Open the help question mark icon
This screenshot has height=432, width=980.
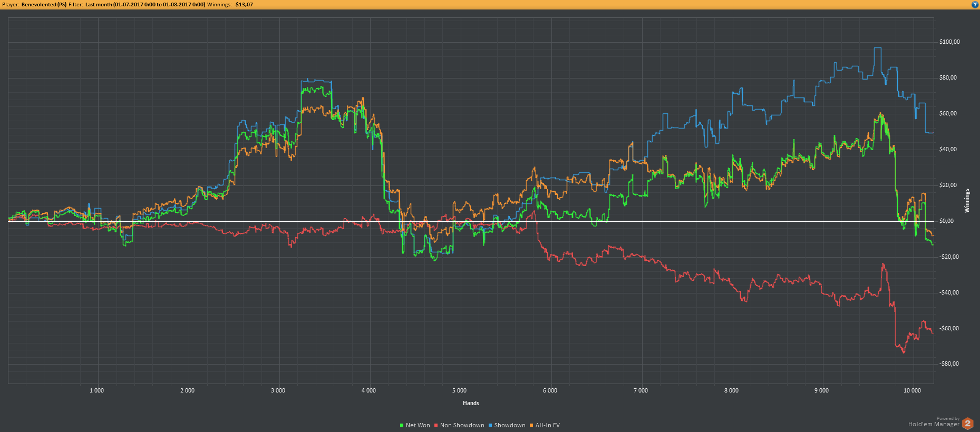(x=975, y=4)
